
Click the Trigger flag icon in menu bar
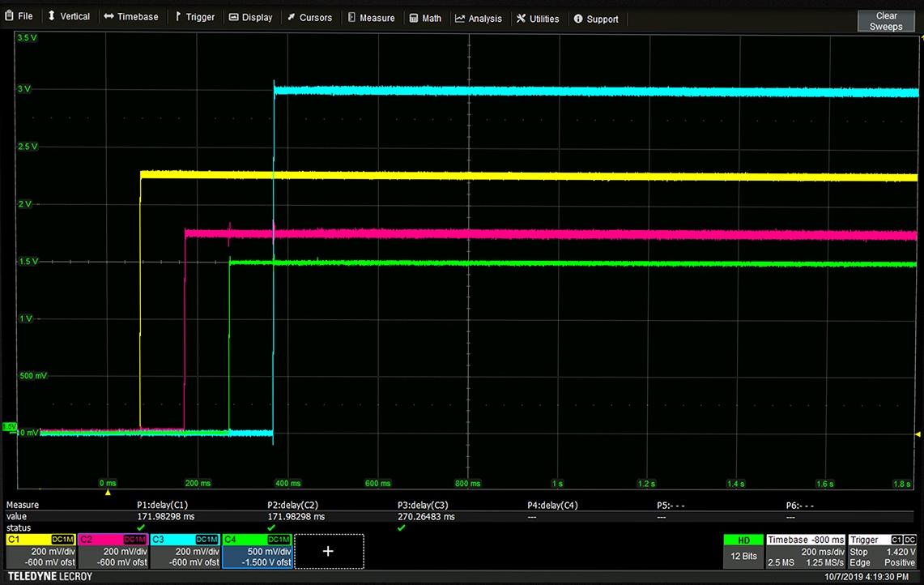point(177,16)
